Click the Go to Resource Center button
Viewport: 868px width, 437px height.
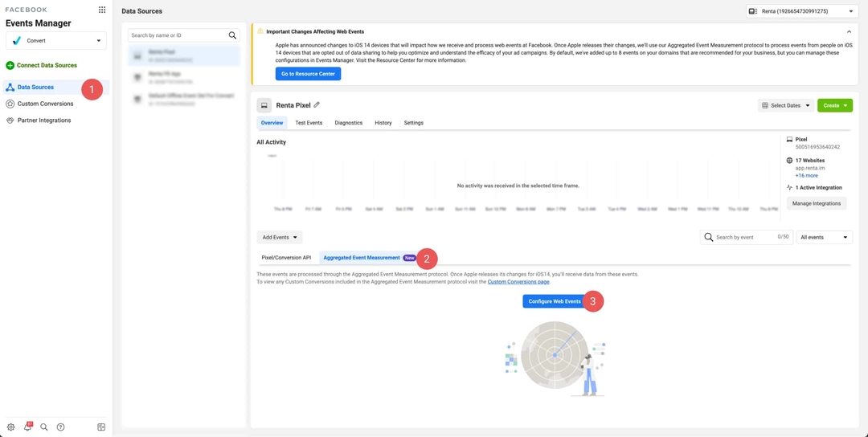point(309,74)
